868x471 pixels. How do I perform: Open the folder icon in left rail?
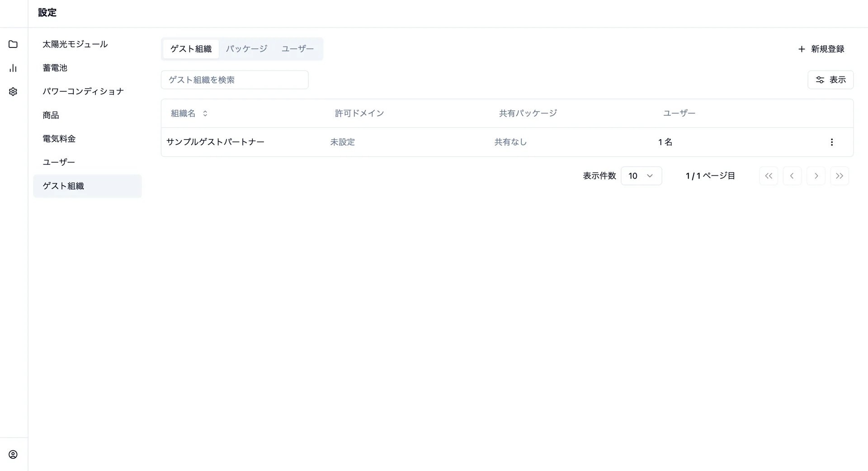coord(13,44)
